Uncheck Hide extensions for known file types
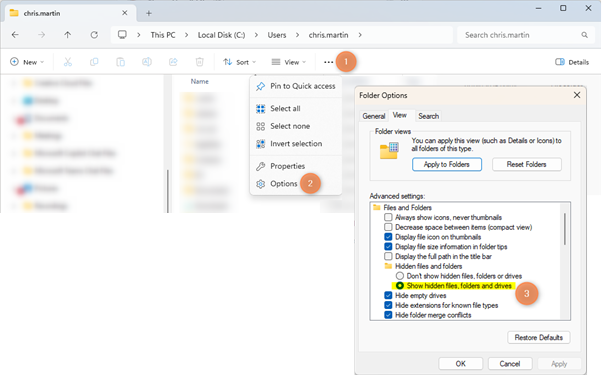Screen dimensions: 603x377 pyautogui.click(x=388, y=305)
